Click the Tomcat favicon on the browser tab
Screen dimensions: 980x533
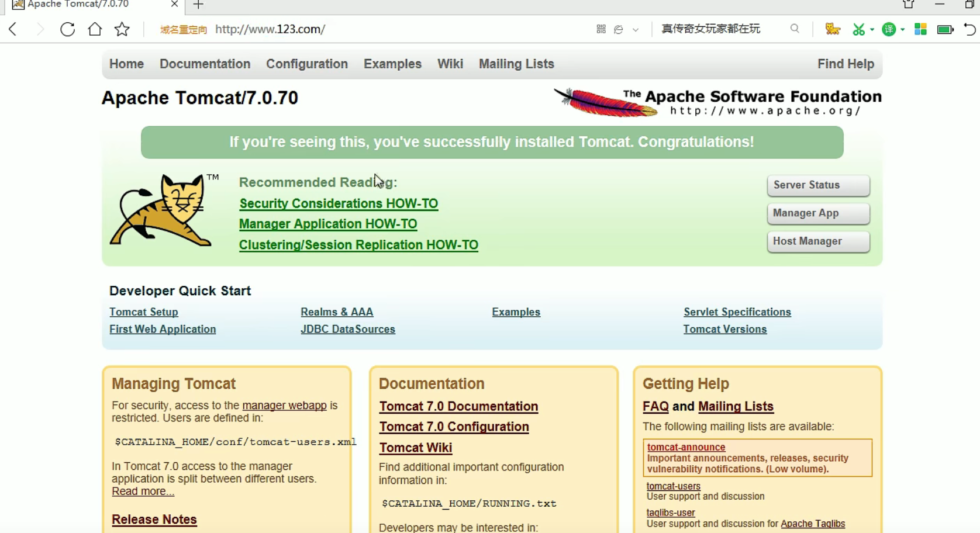point(18,5)
